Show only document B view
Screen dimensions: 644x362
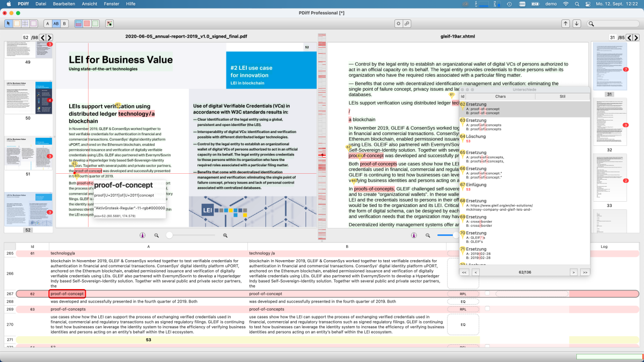point(64,24)
